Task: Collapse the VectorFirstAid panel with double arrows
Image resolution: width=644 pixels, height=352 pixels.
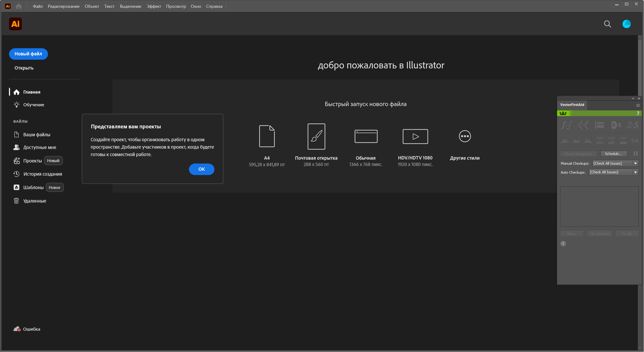Action: pyautogui.click(x=633, y=99)
